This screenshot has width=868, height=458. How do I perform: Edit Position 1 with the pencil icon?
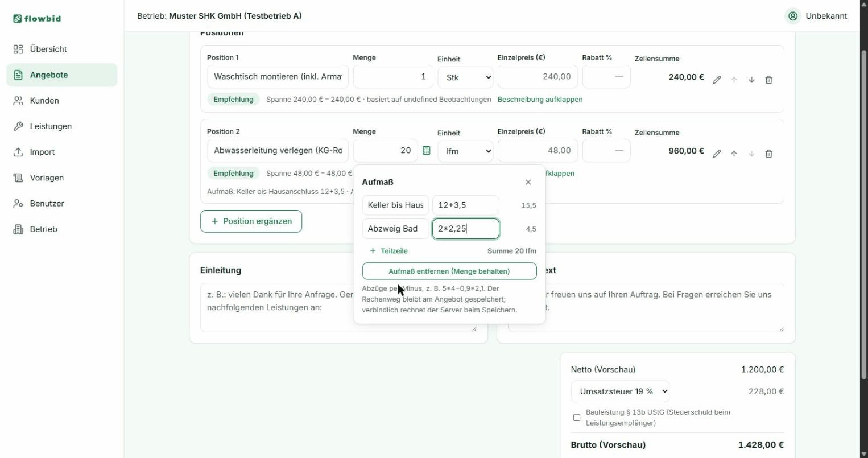[x=717, y=80]
